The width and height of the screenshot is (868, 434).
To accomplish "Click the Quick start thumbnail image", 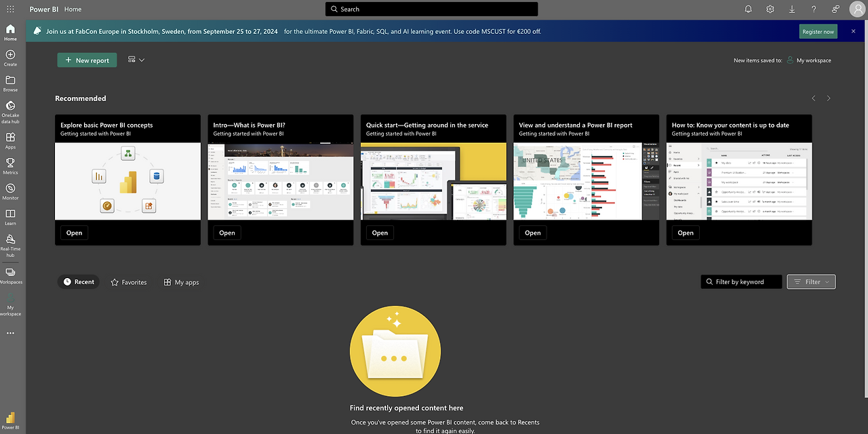I will tap(433, 181).
